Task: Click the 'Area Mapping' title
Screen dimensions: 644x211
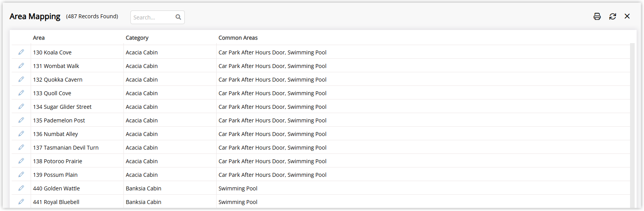Action: 35,16
